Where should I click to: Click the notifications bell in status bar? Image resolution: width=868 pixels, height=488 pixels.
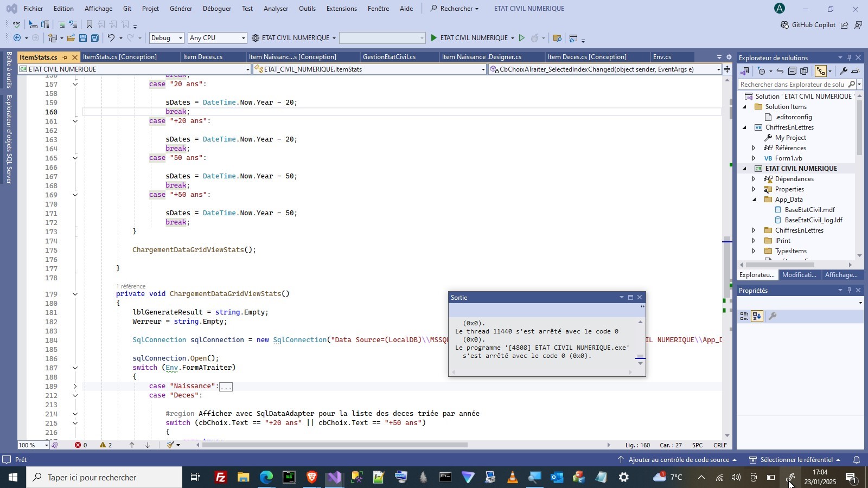pyautogui.click(x=857, y=460)
